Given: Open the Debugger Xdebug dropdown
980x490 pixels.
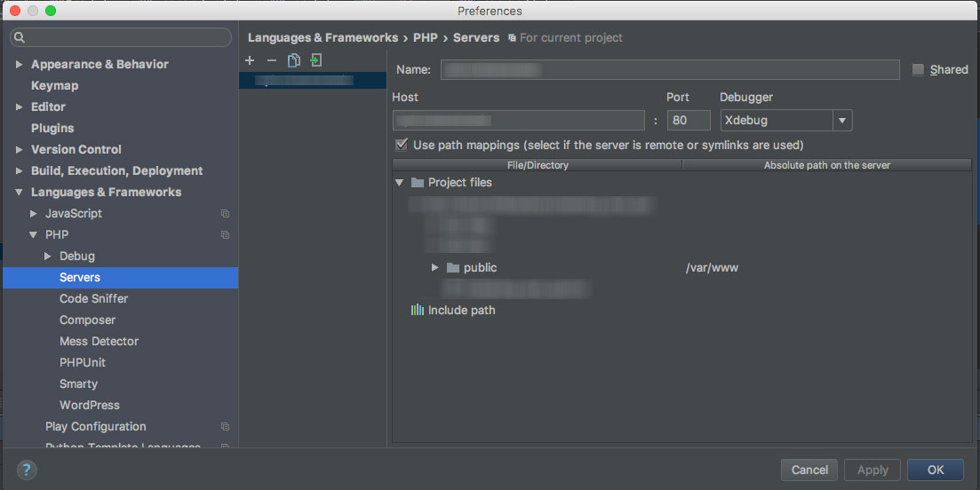Looking at the screenshot, I should pos(841,121).
